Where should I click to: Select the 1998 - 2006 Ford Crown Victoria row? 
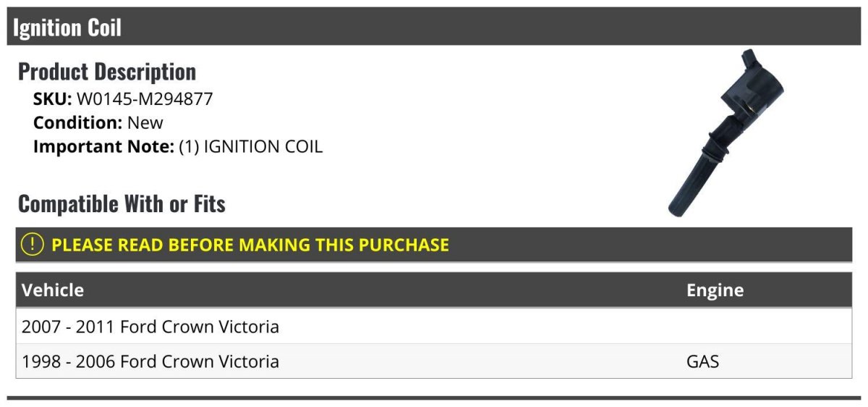click(434, 361)
